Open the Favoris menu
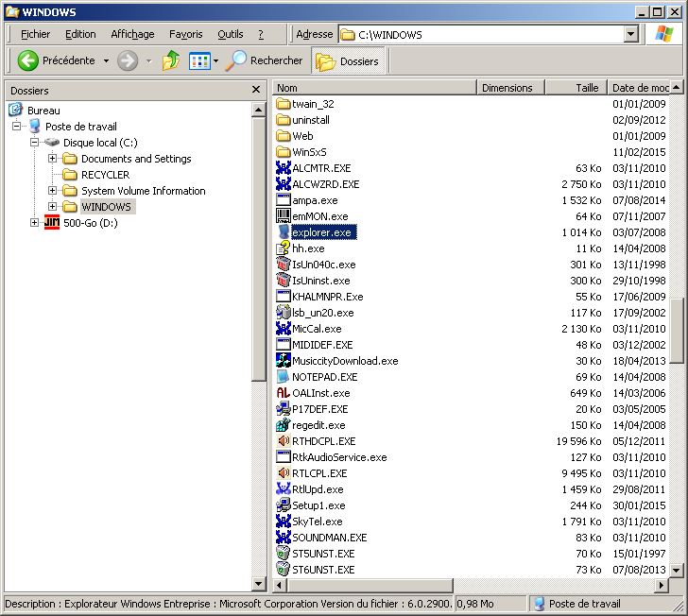 [x=186, y=34]
